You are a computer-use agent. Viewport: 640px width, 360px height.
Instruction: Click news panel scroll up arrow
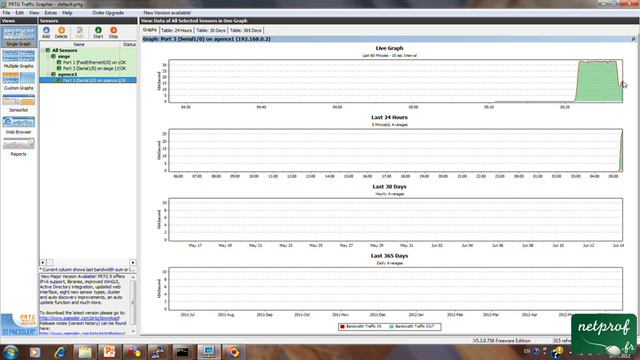pyautogui.click(x=133, y=277)
